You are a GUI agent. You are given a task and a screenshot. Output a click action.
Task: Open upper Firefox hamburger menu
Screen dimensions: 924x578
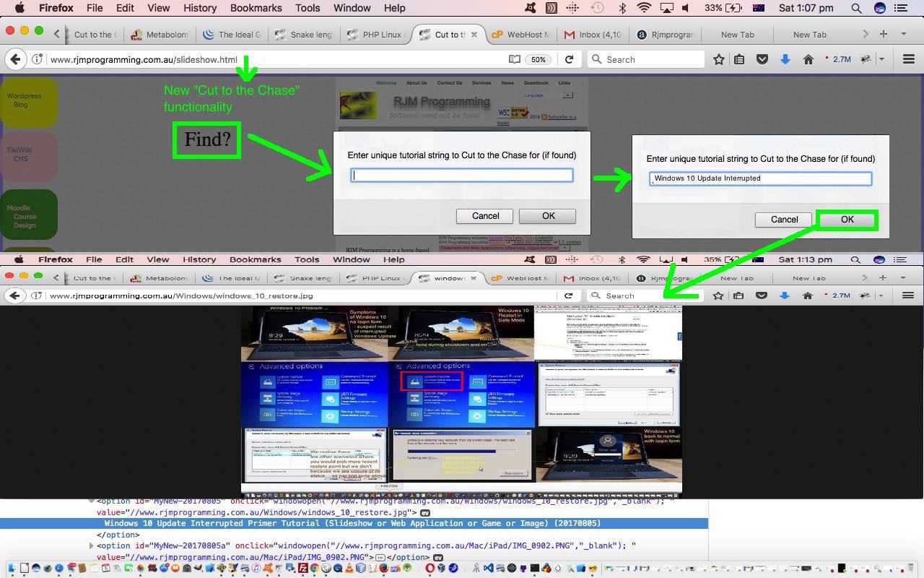(909, 59)
